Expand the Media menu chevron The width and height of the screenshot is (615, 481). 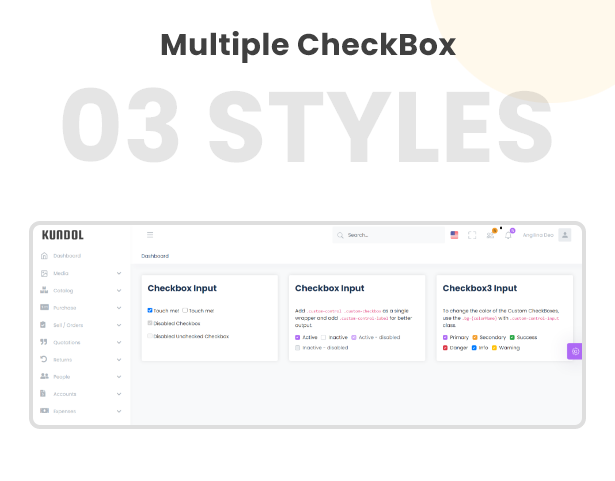pyautogui.click(x=119, y=273)
